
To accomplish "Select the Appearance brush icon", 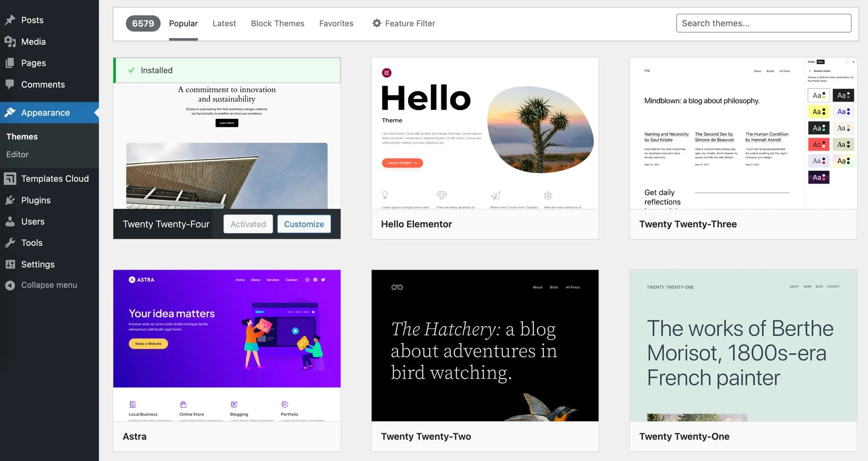I will [x=10, y=112].
